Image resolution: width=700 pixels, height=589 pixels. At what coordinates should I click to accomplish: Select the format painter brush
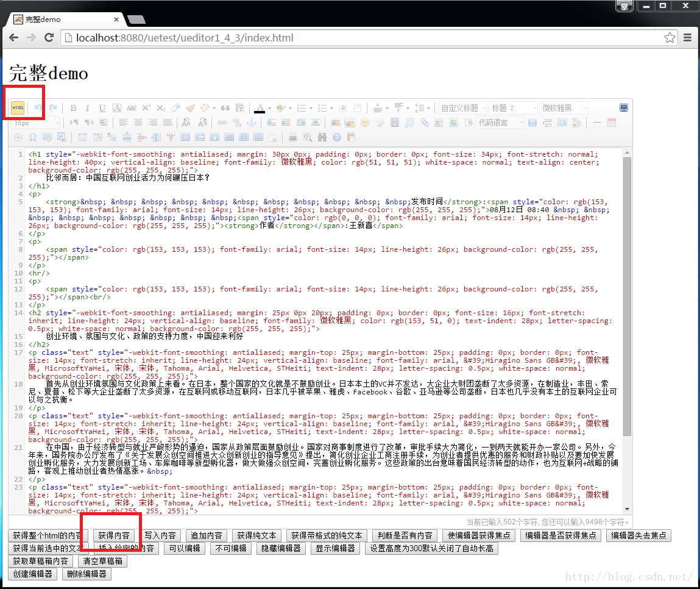[x=191, y=108]
